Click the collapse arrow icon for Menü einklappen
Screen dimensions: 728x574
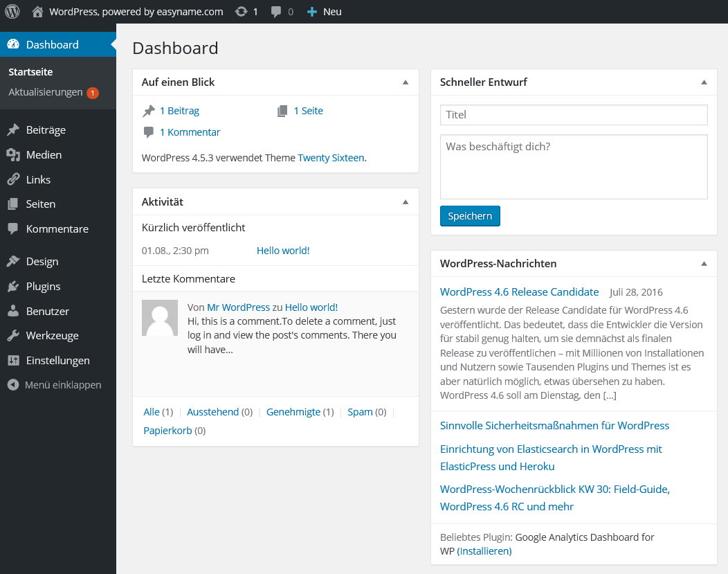(x=13, y=384)
